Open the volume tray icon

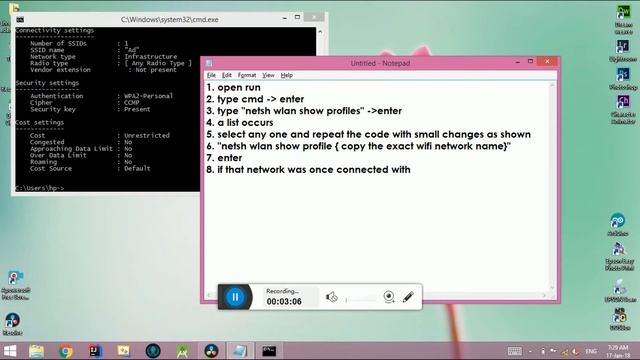click(x=576, y=351)
